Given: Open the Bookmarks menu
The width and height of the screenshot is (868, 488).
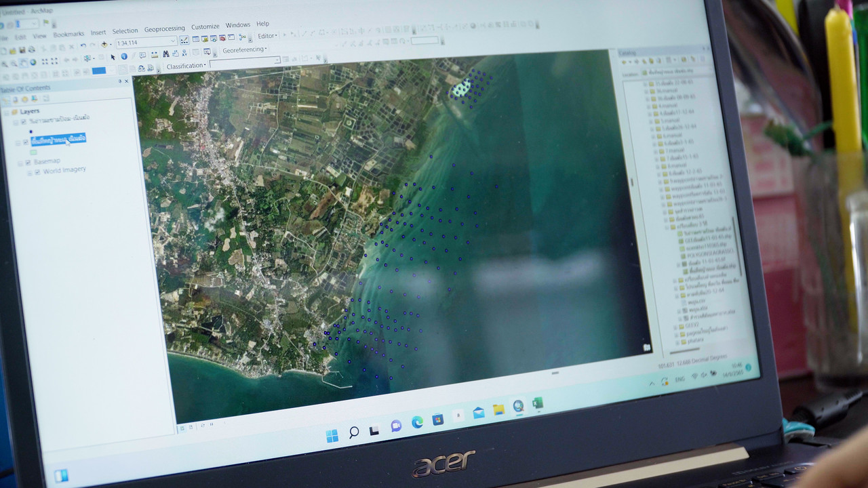Looking at the screenshot, I should point(68,34).
